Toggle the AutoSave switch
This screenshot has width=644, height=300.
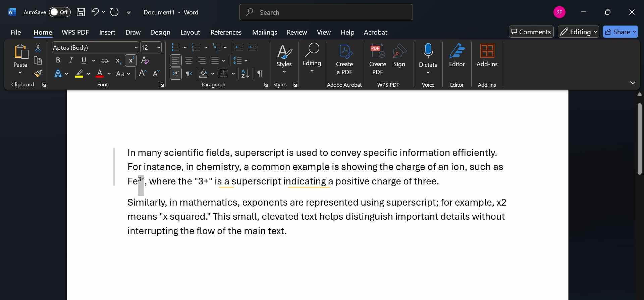coord(59,12)
